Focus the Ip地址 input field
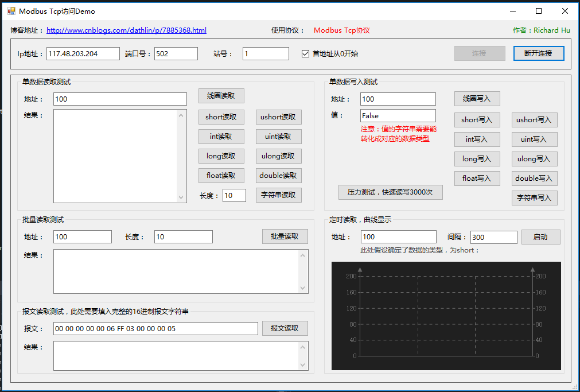Image resolution: width=580 pixels, height=392 pixels. [x=83, y=54]
